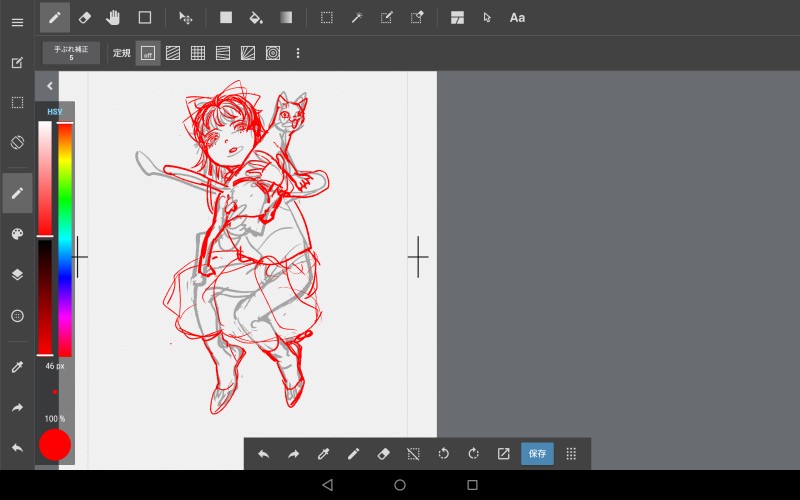Pick a hue on the rainbow bar
Screen dimensions: 800x500
coord(65,240)
